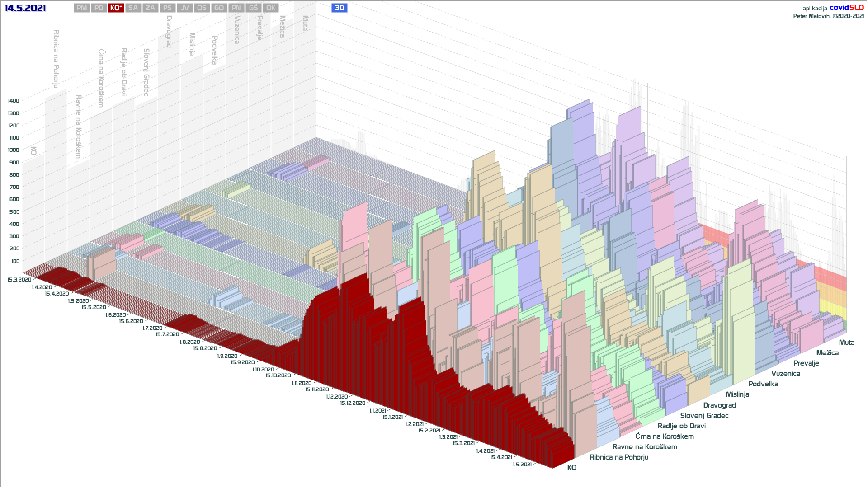Click the KO axis label at bottom
This screenshot has width=868, height=488.
[571, 468]
